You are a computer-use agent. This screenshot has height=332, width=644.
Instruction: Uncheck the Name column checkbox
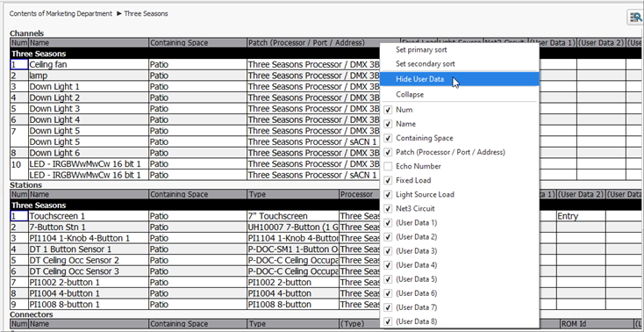click(388, 124)
